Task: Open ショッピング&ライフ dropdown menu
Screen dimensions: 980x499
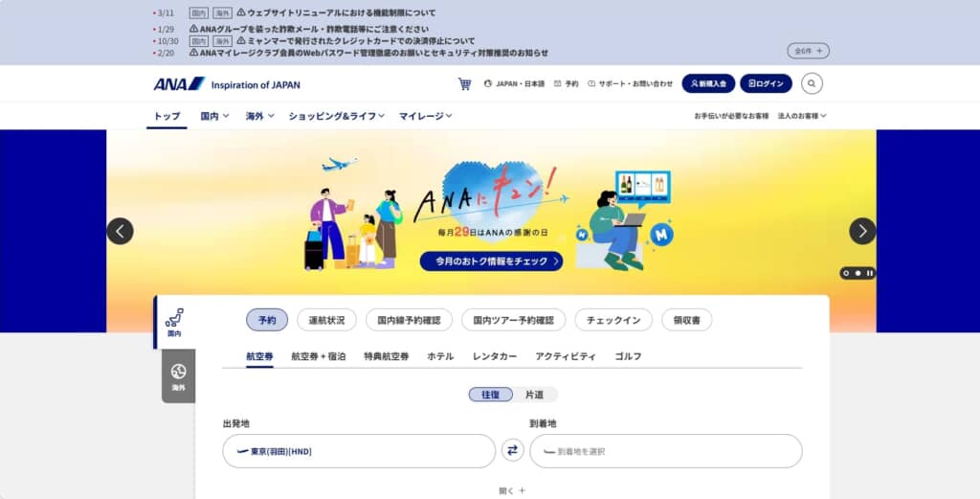Action: (336, 116)
